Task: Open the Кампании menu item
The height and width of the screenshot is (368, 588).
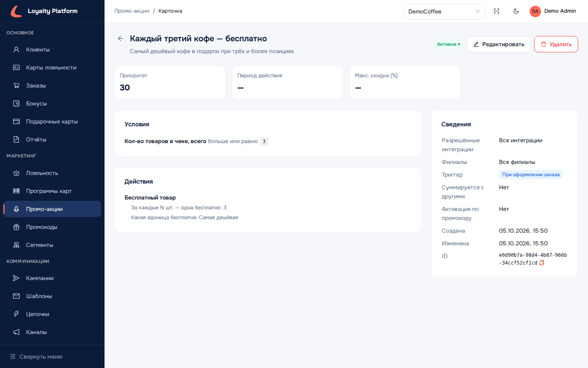Action: (x=52, y=278)
